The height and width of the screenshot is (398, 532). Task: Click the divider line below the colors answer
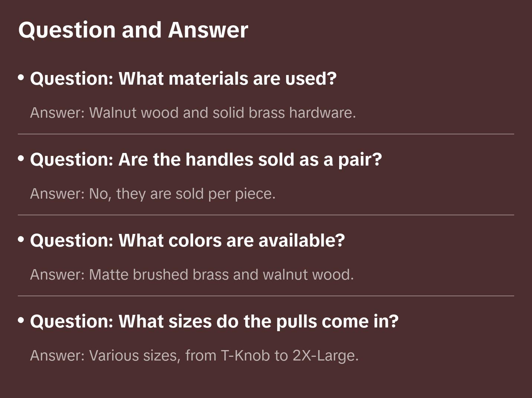266,296
